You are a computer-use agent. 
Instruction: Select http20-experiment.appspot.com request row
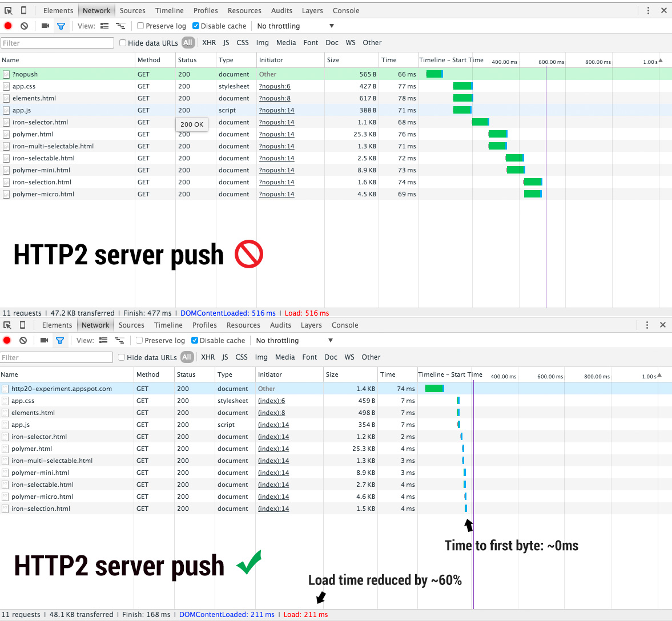click(336, 389)
